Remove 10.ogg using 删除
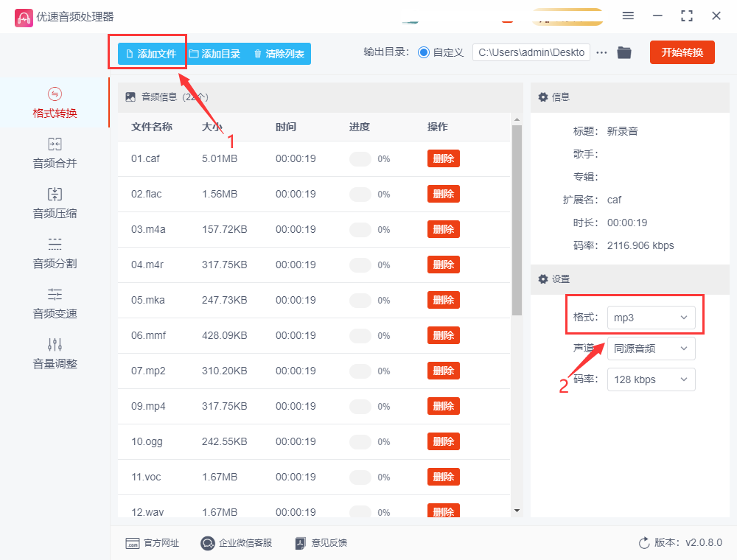The width and height of the screenshot is (737, 560). coord(443,441)
